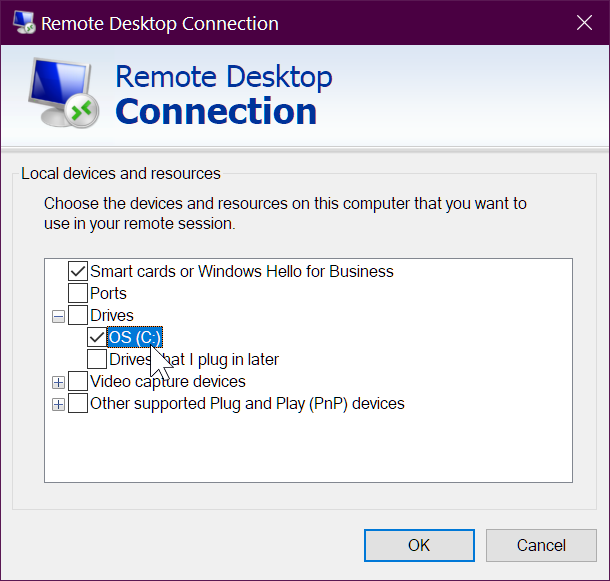The width and height of the screenshot is (610, 581).
Task: Expand the Video capture devices node
Action: (58, 383)
